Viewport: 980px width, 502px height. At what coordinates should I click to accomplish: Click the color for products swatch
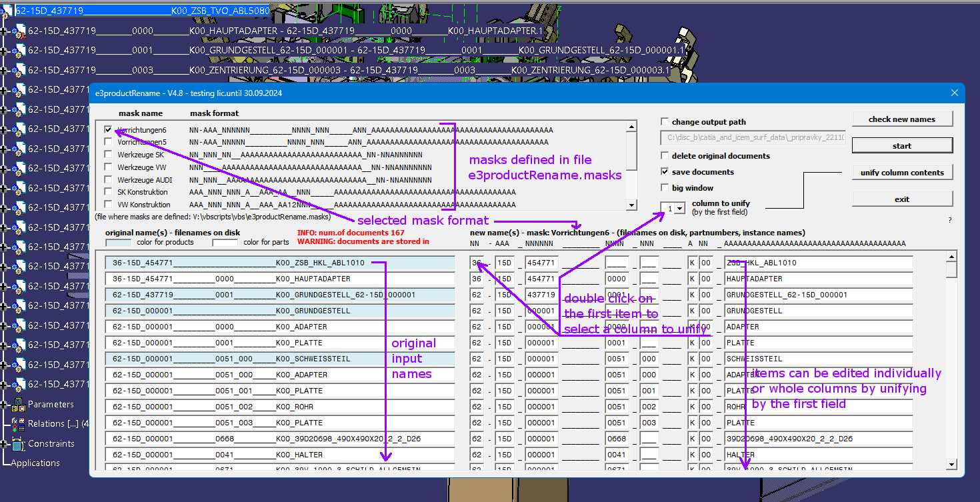coord(118,243)
